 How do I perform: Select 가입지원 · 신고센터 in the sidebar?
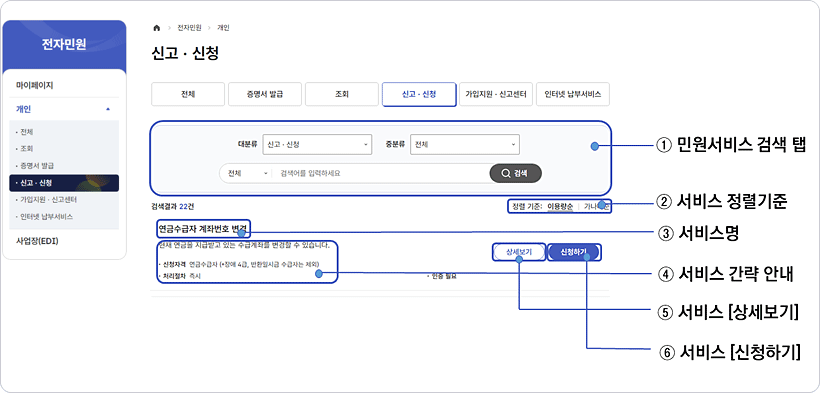pyautogui.click(x=47, y=200)
